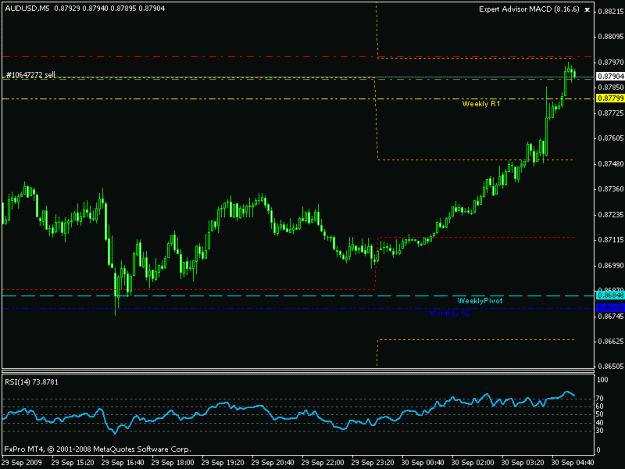This screenshot has width=625, height=469.
Task: Click the WeeklyPivot line label
Action: [480, 301]
